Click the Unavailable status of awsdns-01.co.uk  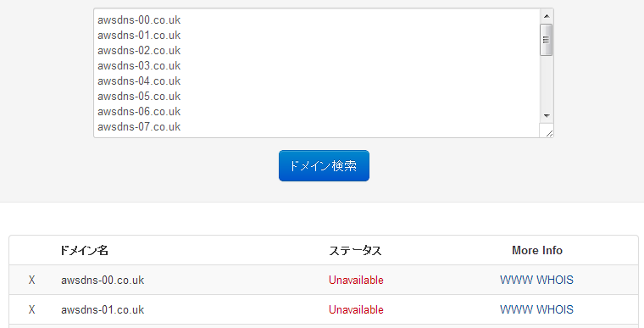(x=356, y=309)
